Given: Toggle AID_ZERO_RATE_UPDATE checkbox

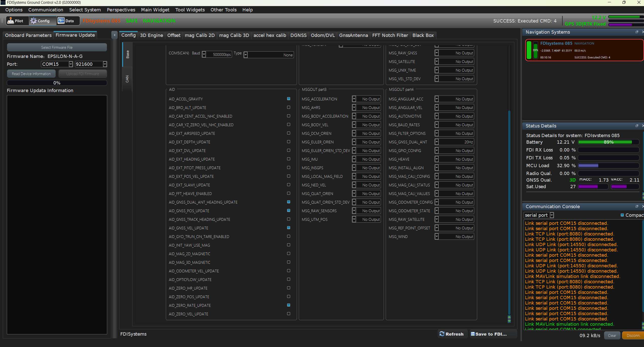Looking at the screenshot, I should [289, 305].
